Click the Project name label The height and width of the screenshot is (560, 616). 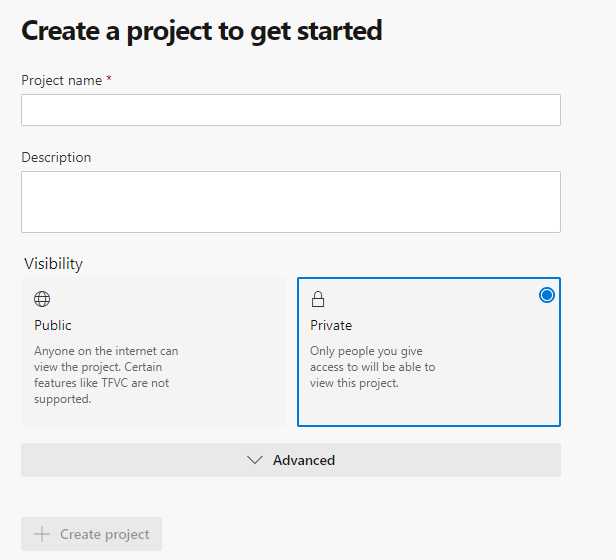click(61, 80)
